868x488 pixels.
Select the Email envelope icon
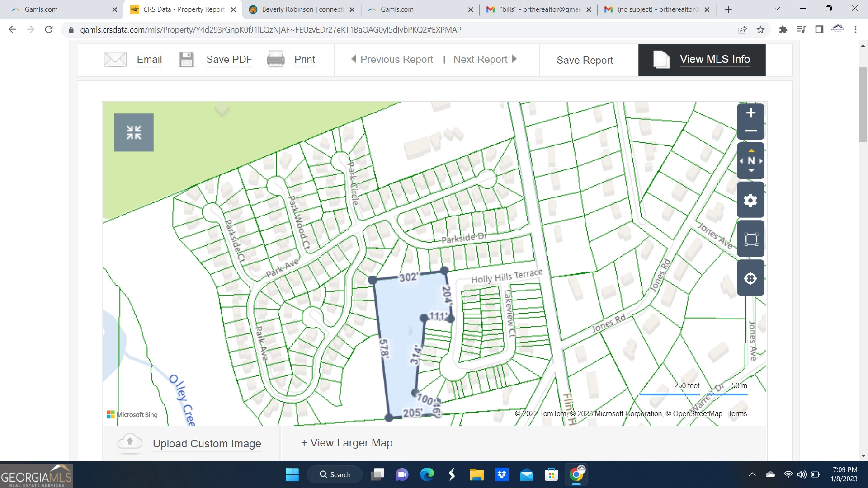tap(115, 59)
